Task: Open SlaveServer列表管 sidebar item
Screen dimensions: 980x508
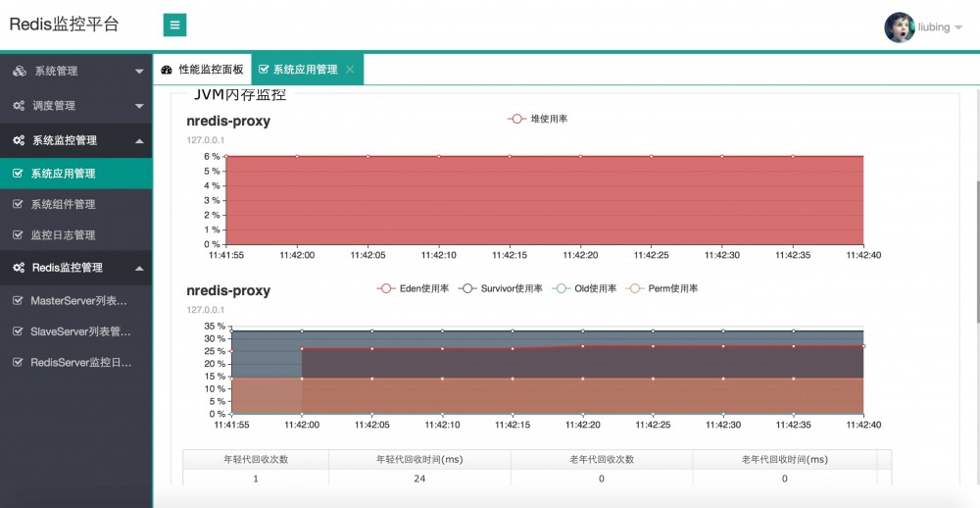Action: (x=76, y=331)
